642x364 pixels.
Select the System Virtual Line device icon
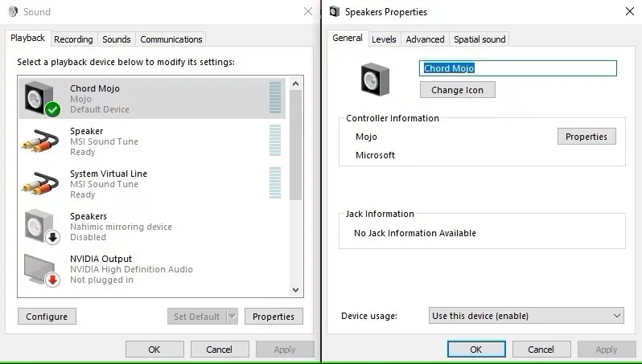coord(40,183)
